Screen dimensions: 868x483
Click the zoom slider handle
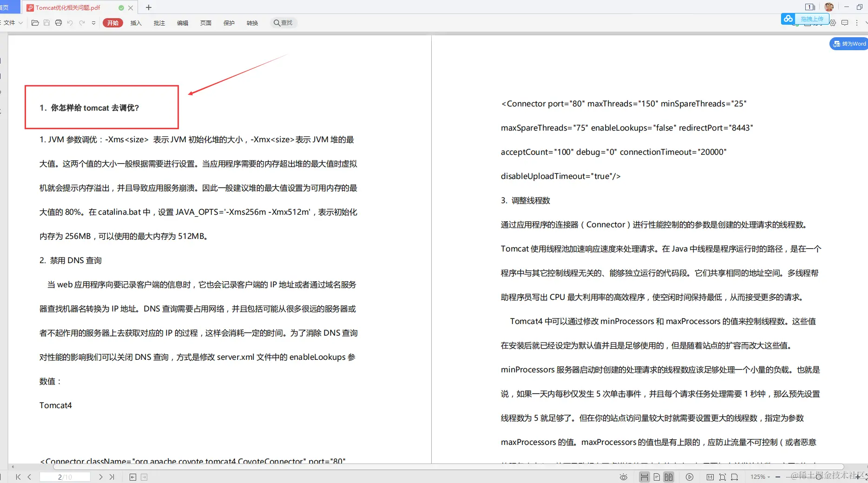819,477
